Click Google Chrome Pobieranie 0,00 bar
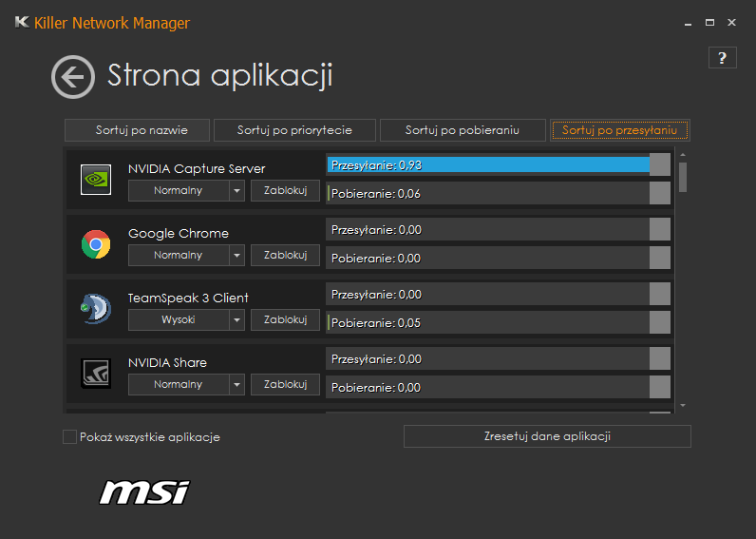Image resolution: width=756 pixels, height=539 pixels. coord(498,259)
